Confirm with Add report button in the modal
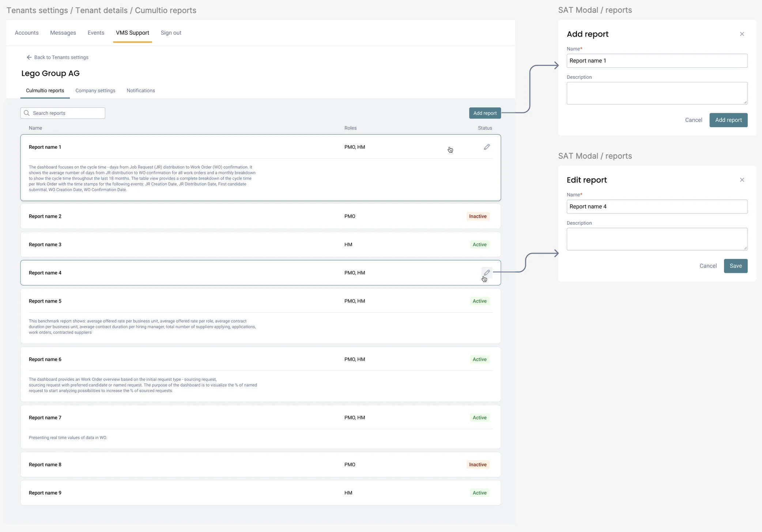This screenshot has height=532, width=762. pos(728,120)
